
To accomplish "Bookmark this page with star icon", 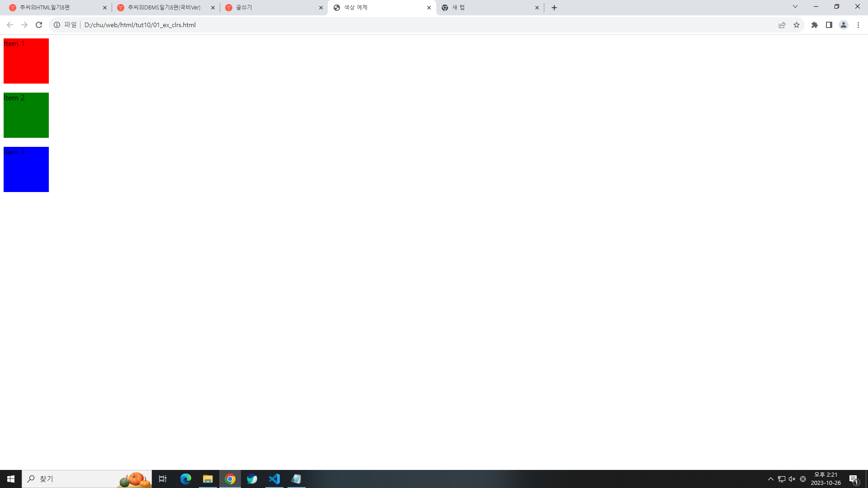I will pyautogui.click(x=797, y=25).
